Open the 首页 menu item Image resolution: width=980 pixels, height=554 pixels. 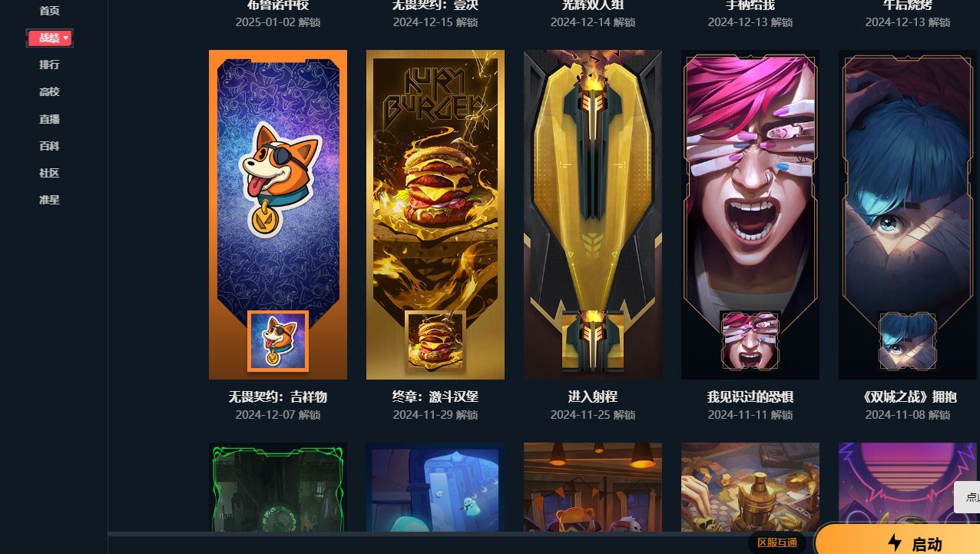click(49, 11)
